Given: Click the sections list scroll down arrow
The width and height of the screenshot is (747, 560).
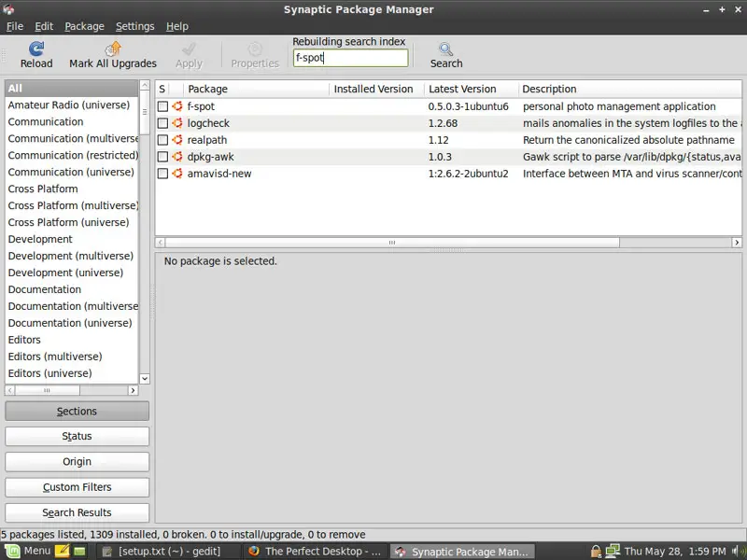Looking at the screenshot, I should coord(145,379).
